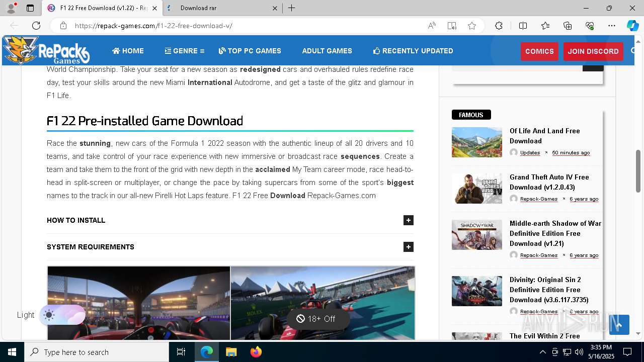Viewport: 644px width, 362px height.
Task: Open the network status tray icon
Action: 567,352
